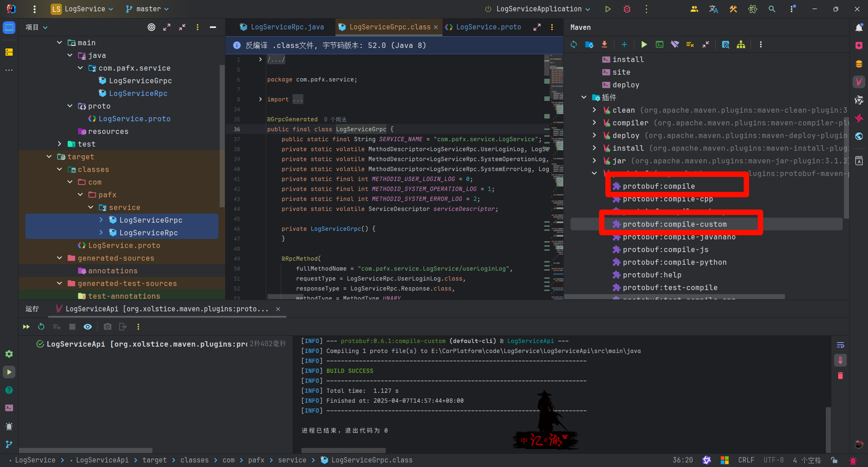Run the Maven build with green play icon
This screenshot has width=868, height=467.
(644, 44)
